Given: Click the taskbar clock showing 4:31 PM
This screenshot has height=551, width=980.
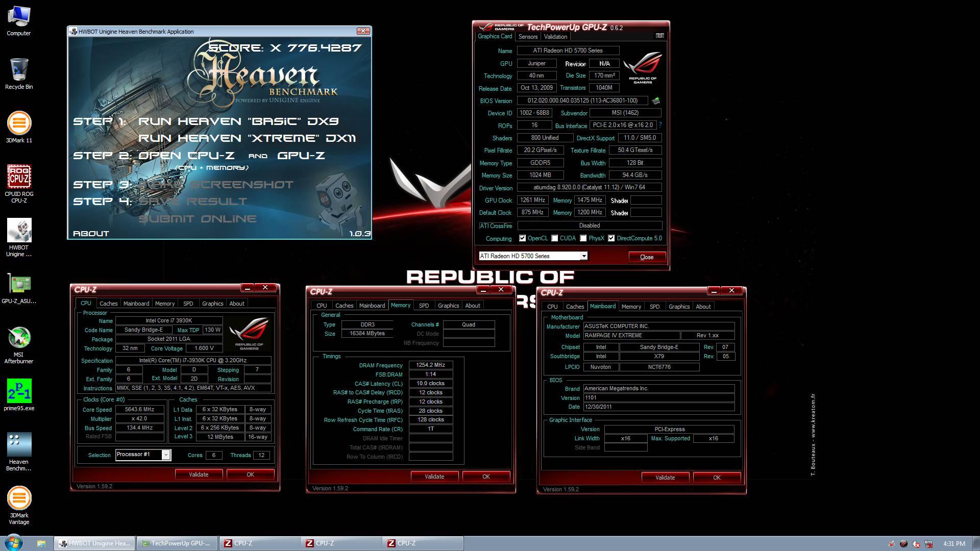Looking at the screenshot, I should click(954, 544).
